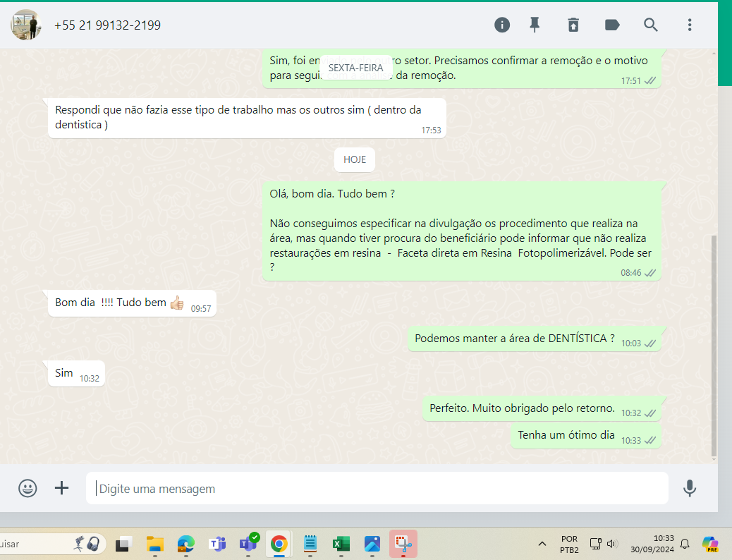The height and width of the screenshot is (560, 732).
Task: Click the plus attach button
Action: pyautogui.click(x=62, y=488)
